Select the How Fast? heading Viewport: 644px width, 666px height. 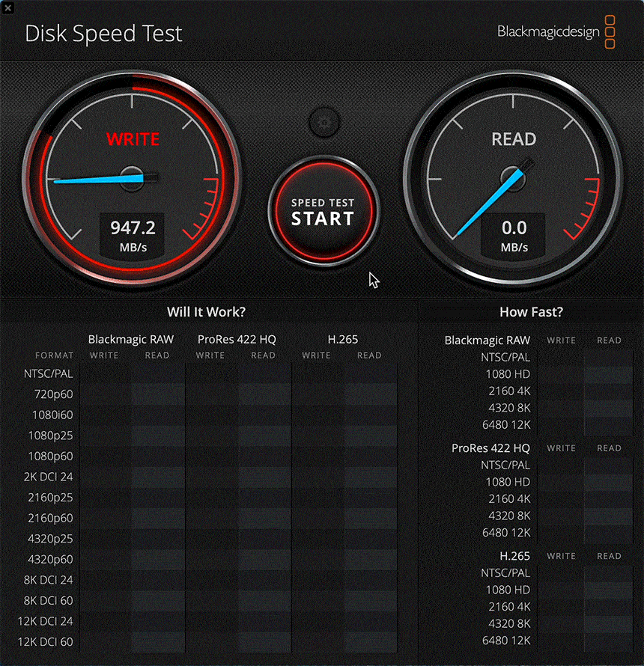531,312
